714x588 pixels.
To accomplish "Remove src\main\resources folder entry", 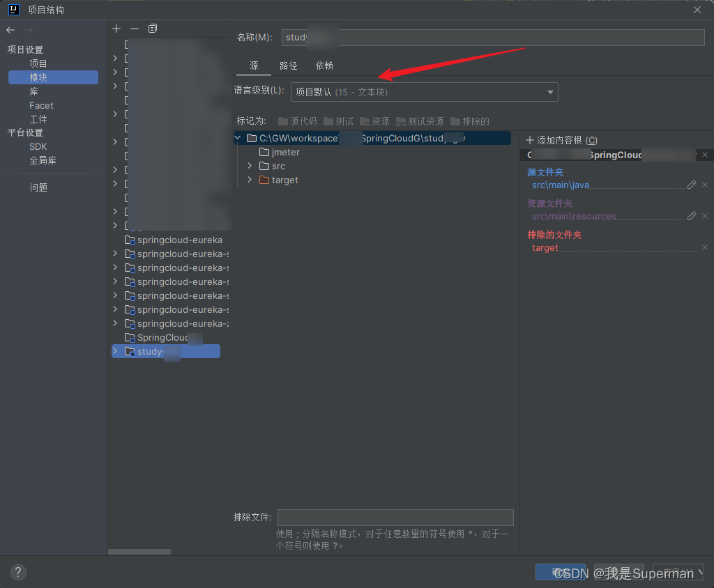I will [705, 216].
